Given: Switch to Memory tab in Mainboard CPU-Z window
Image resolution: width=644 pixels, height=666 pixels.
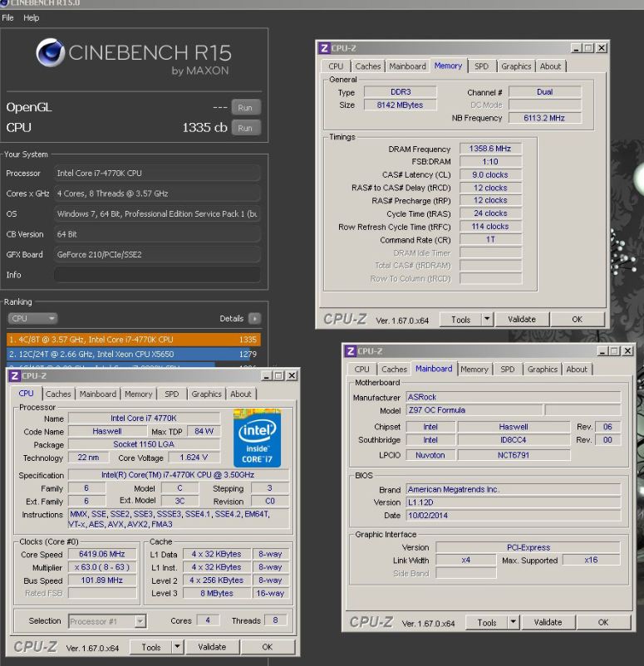Looking at the screenshot, I should click(x=474, y=369).
